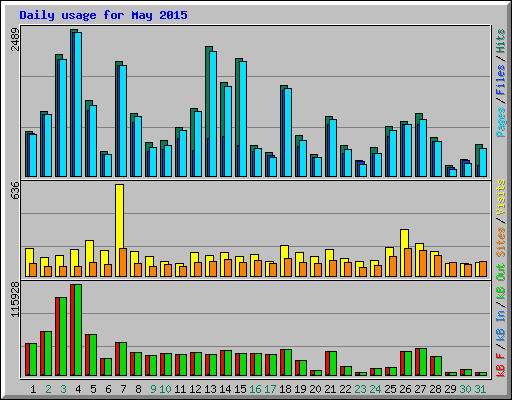Click the tallest green kB bar for day 4

[x=78, y=330]
